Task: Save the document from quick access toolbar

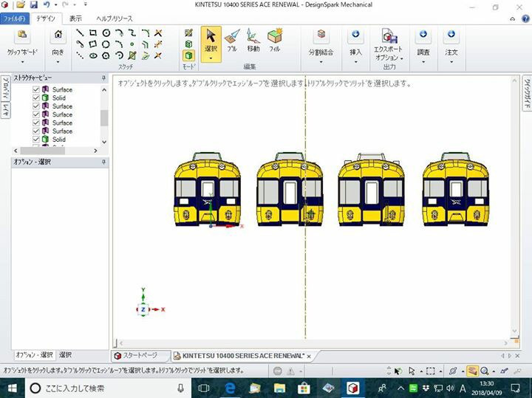Action: click(33, 4)
